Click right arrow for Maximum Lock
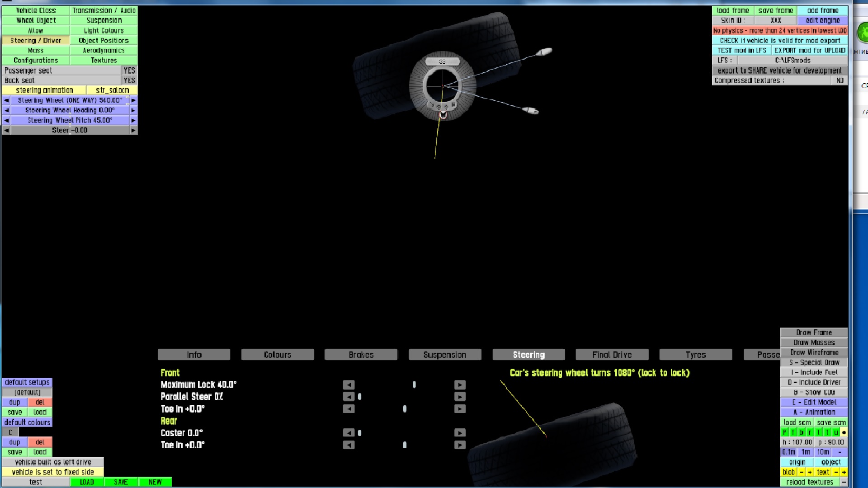The image size is (868, 488). (x=460, y=385)
